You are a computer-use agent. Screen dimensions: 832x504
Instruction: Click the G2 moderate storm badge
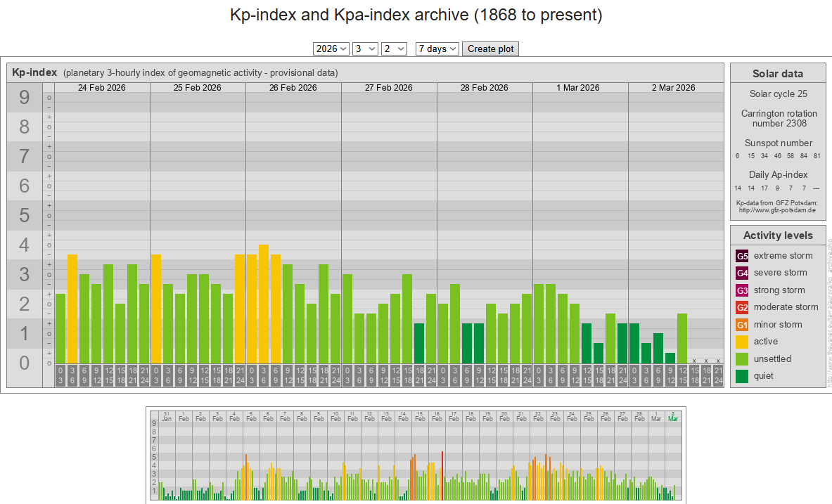coord(742,307)
